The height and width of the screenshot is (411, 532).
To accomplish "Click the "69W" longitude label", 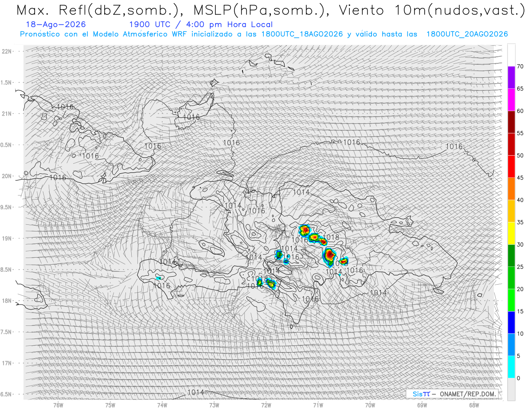I will (x=422, y=405).
